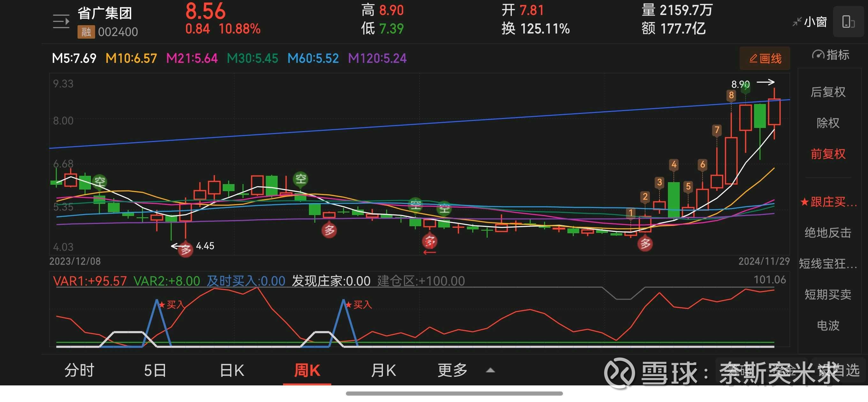Tap the first green 空 signal near 6.68
Image resolution: width=868 pixels, height=402 pixels.
click(x=99, y=182)
